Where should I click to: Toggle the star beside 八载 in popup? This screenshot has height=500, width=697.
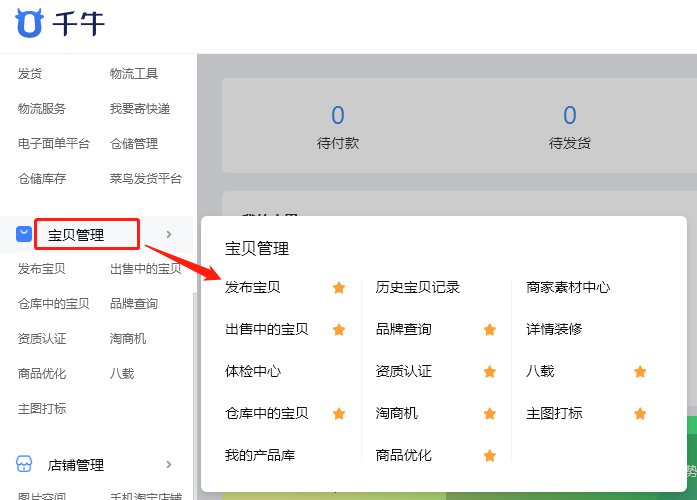(x=640, y=372)
